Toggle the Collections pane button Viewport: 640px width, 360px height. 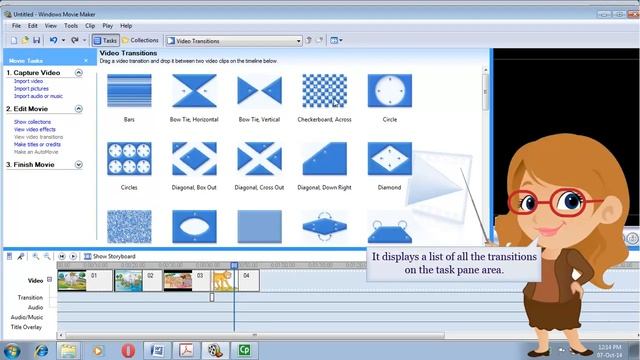(140, 40)
